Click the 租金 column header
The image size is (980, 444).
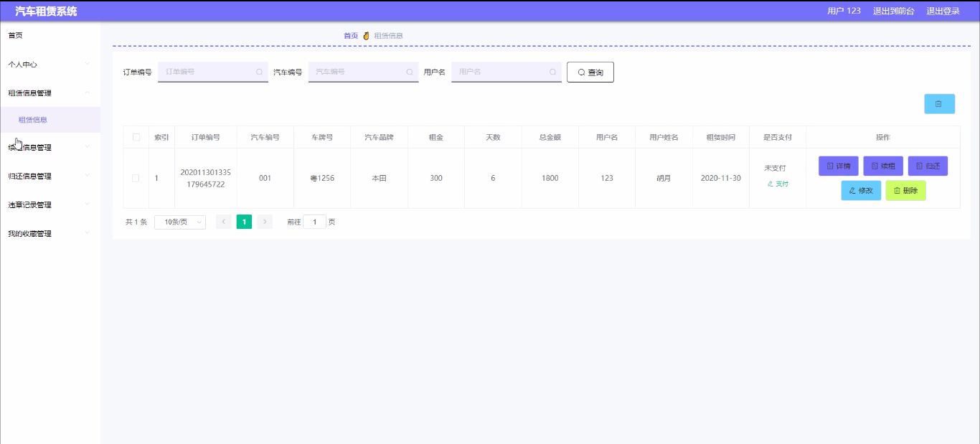point(435,137)
